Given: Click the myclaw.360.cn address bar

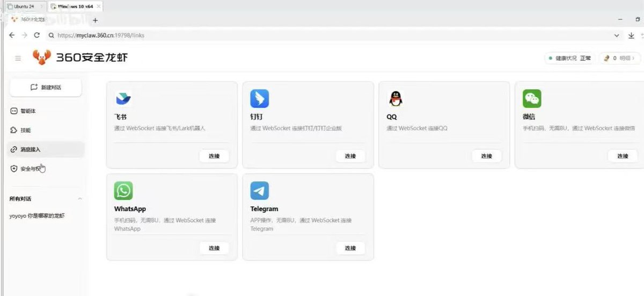Looking at the screenshot, I should tap(327, 35).
